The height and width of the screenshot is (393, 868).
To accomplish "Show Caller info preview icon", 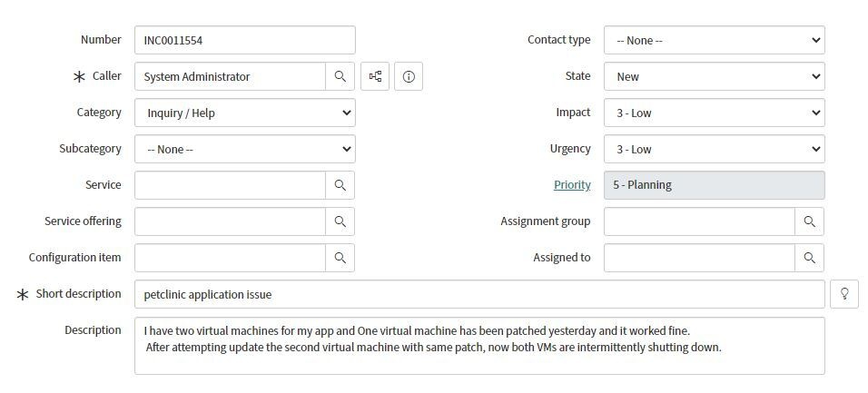I will click(409, 76).
